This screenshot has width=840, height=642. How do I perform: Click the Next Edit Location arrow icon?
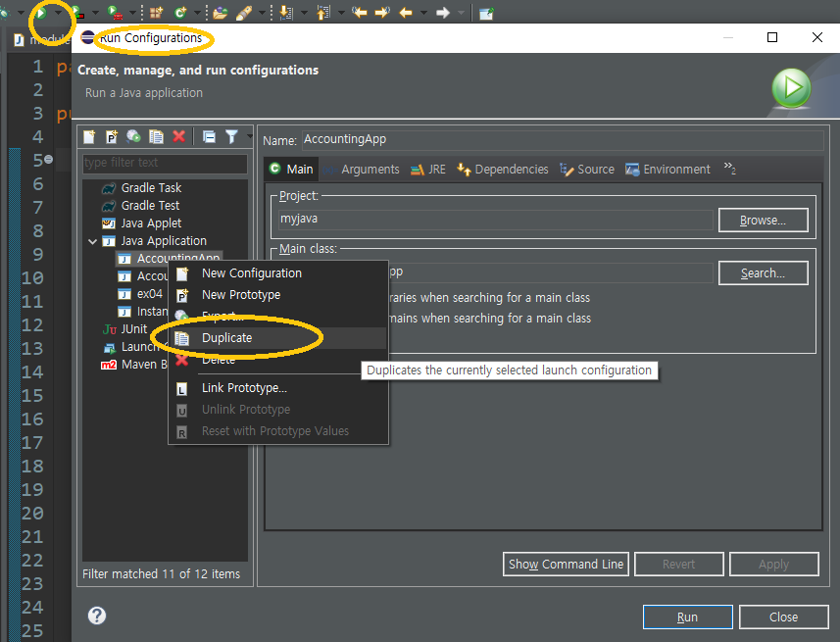click(x=382, y=13)
